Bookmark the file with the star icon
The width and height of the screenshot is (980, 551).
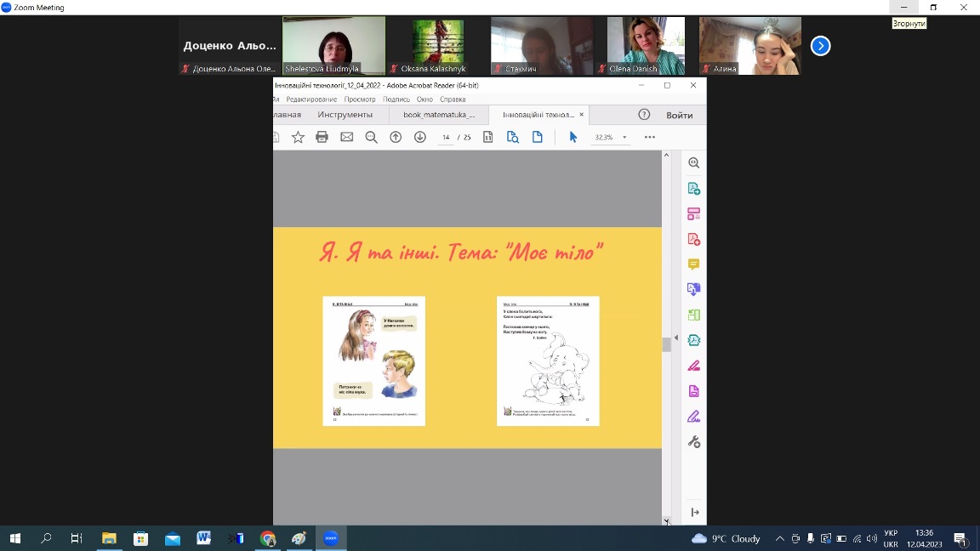click(x=298, y=137)
